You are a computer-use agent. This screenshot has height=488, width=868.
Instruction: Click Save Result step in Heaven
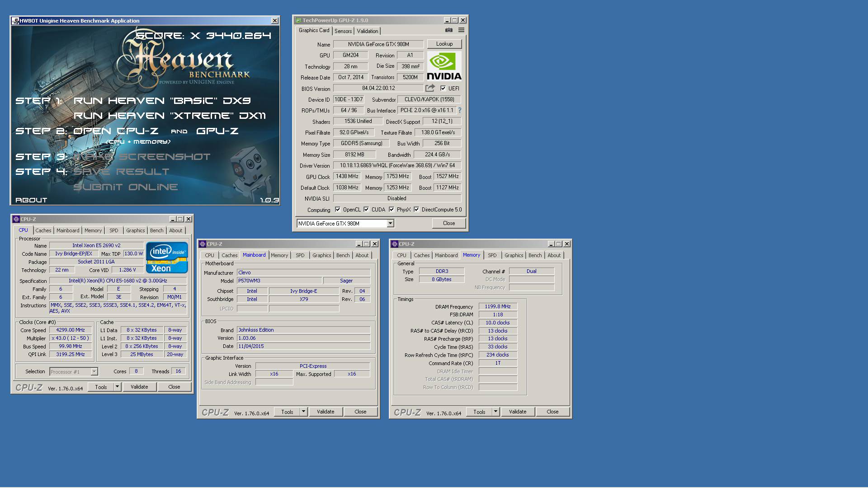tap(121, 172)
